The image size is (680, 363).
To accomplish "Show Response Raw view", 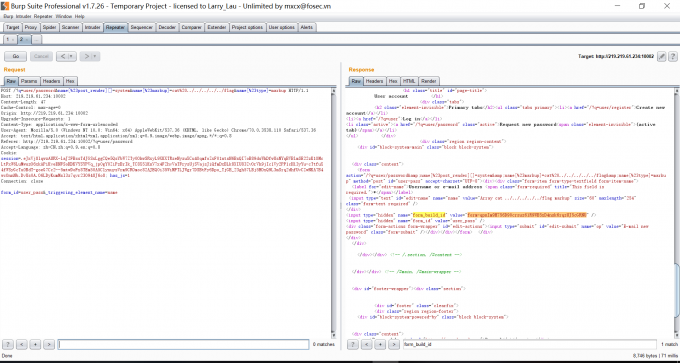I will pos(356,81).
